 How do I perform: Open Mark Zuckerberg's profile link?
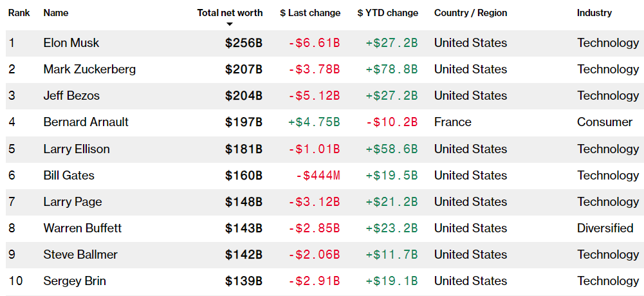point(89,69)
